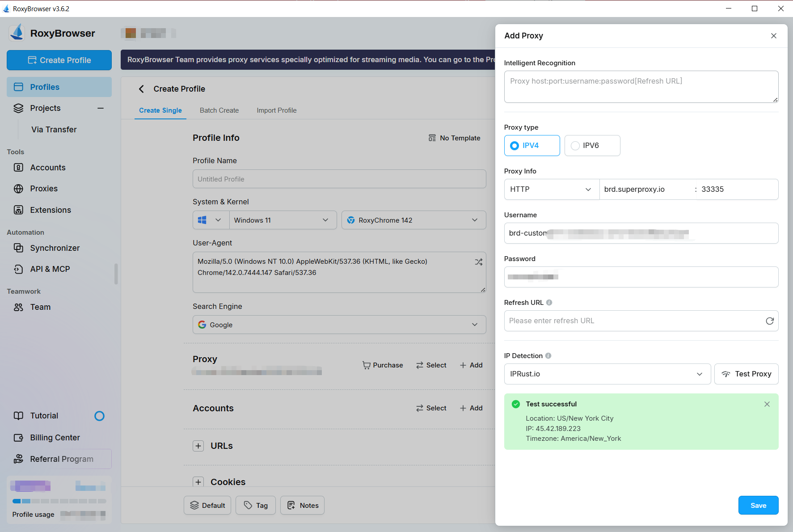Click the randomize User-Agent shuffle icon
The image size is (793, 532).
478,262
